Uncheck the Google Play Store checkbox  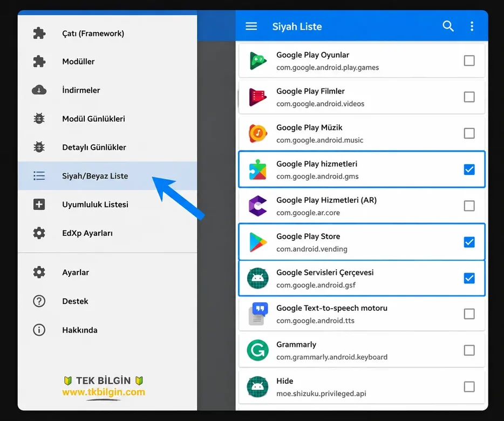[469, 242]
